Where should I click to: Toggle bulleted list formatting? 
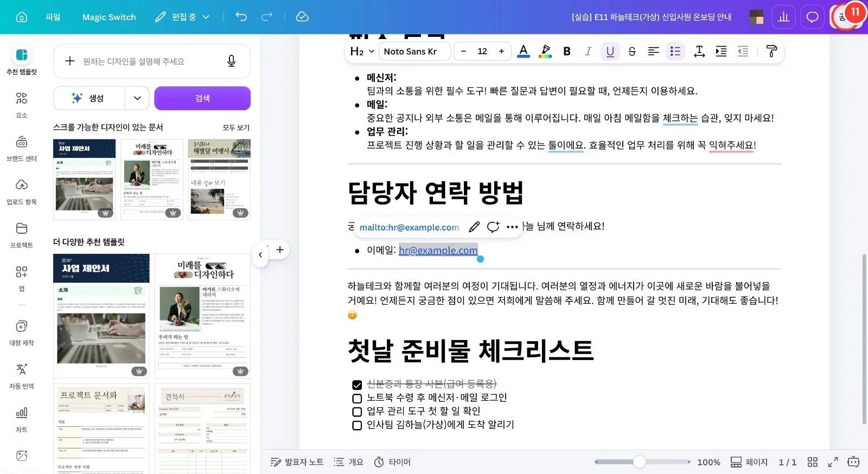pos(675,51)
